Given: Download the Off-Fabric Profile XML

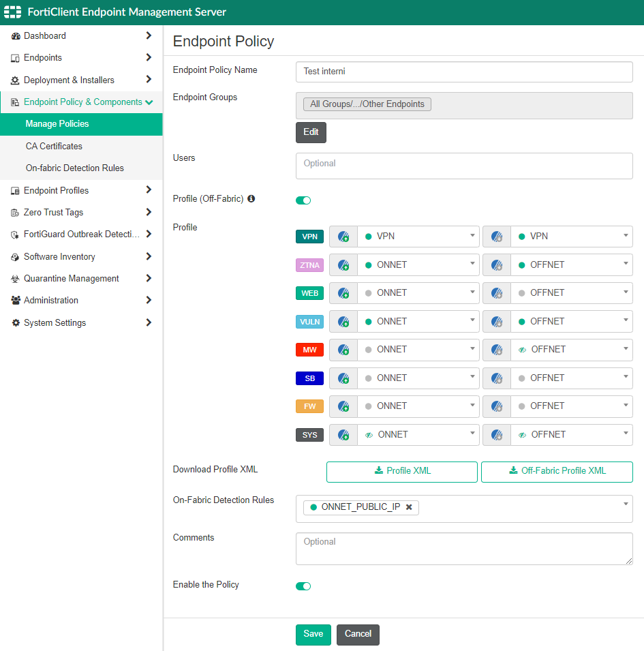Looking at the screenshot, I should click(557, 472).
